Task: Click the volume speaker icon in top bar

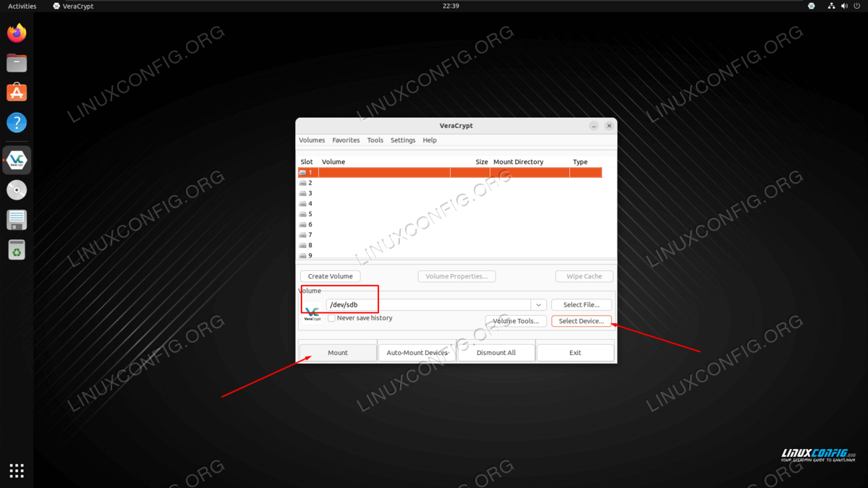Action: coord(843,6)
